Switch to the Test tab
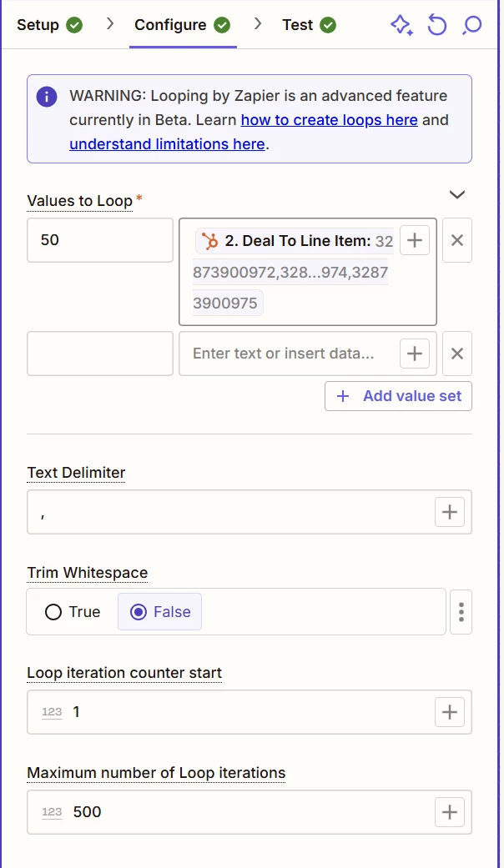Image resolution: width=504 pixels, height=868 pixels. click(x=309, y=25)
